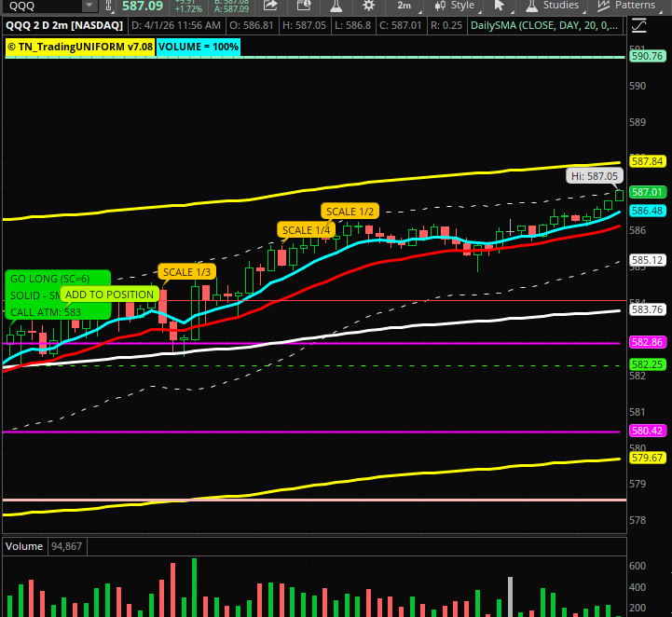Click the ADD TO POSITION bubble
This screenshot has width=672, height=617.
[x=109, y=295]
